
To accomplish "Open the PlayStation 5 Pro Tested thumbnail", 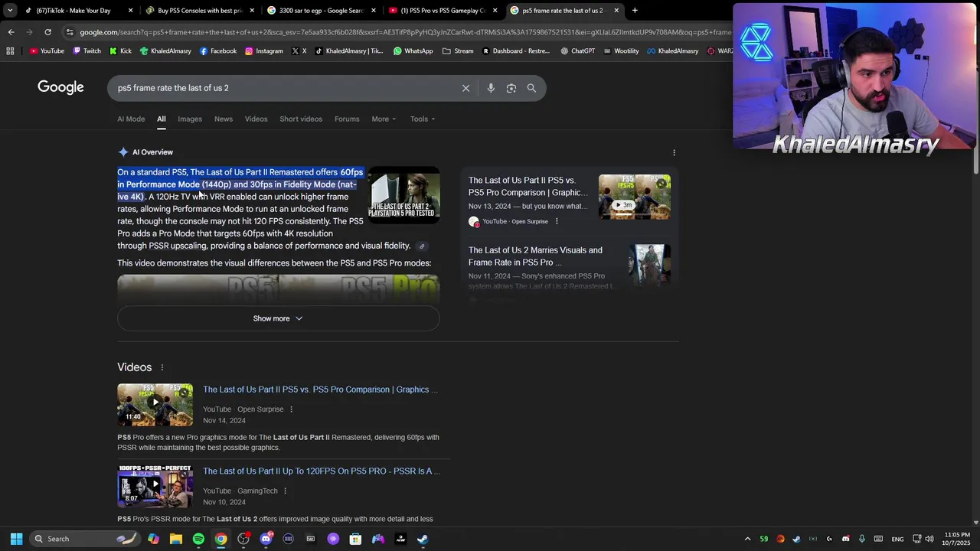I will pyautogui.click(x=404, y=196).
